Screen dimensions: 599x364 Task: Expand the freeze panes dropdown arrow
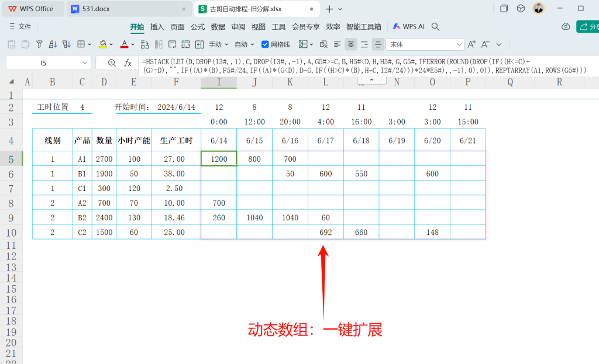[x=311, y=44]
